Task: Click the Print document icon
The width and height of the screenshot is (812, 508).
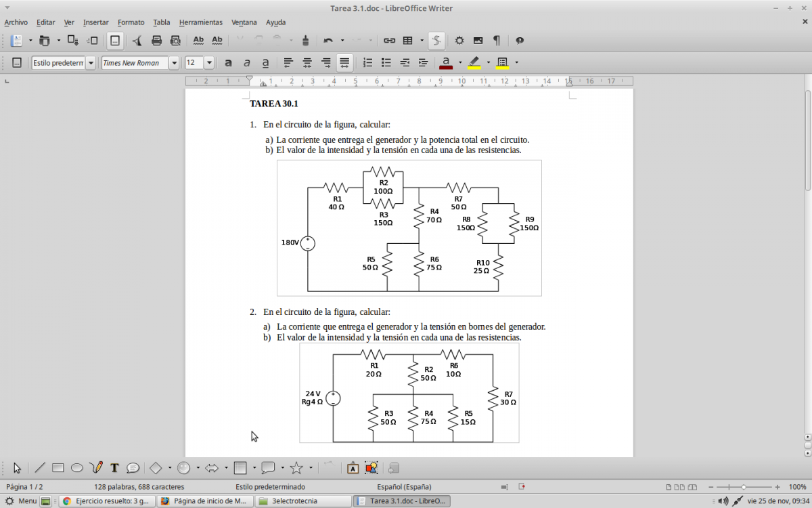Action: click(156, 41)
